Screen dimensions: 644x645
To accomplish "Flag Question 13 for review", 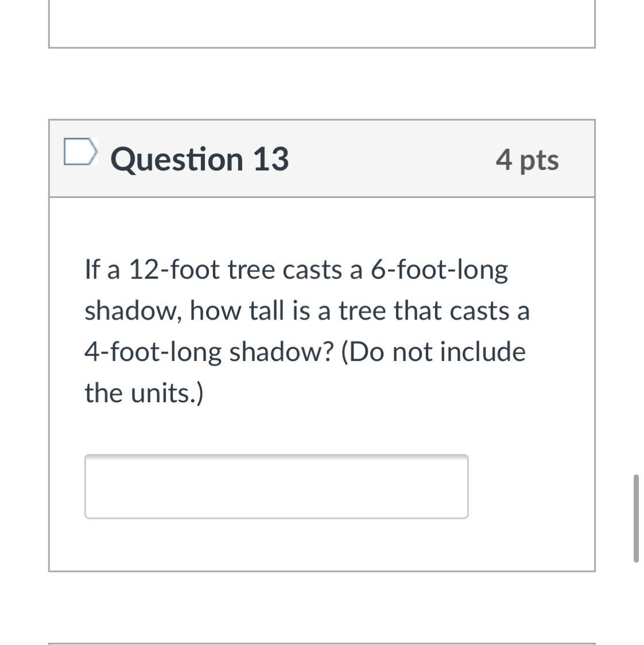I will pyautogui.click(x=79, y=152).
